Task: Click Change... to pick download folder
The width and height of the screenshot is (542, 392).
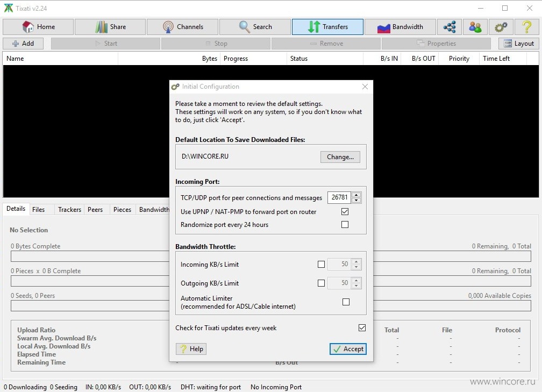Action: click(340, 157)
